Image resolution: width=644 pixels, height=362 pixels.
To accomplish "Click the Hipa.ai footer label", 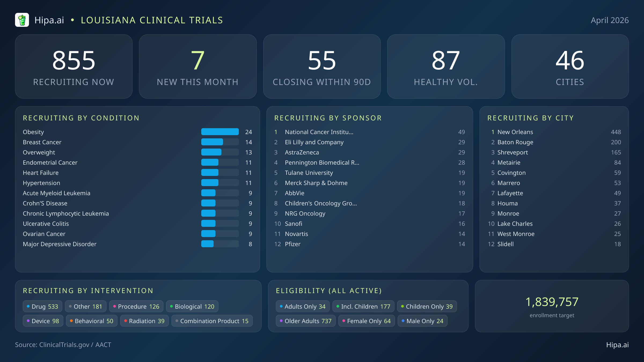I will pyautogui.click(x=617, y=345).
